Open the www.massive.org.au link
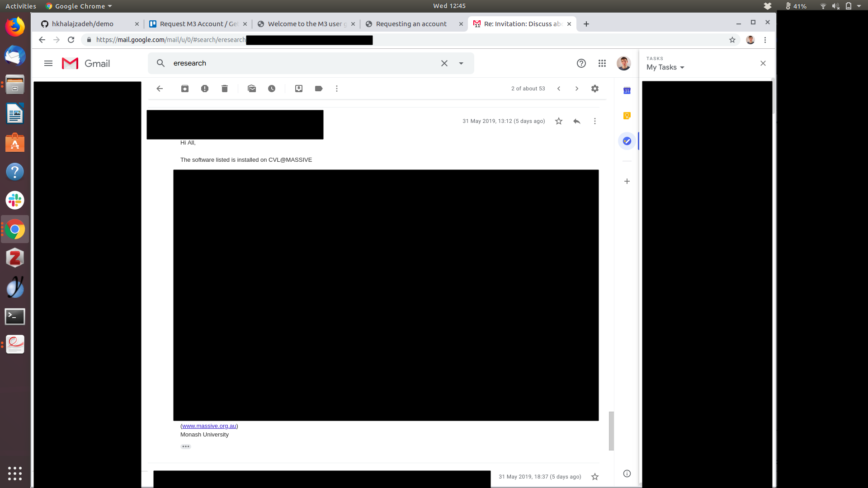 click(209, 426)
